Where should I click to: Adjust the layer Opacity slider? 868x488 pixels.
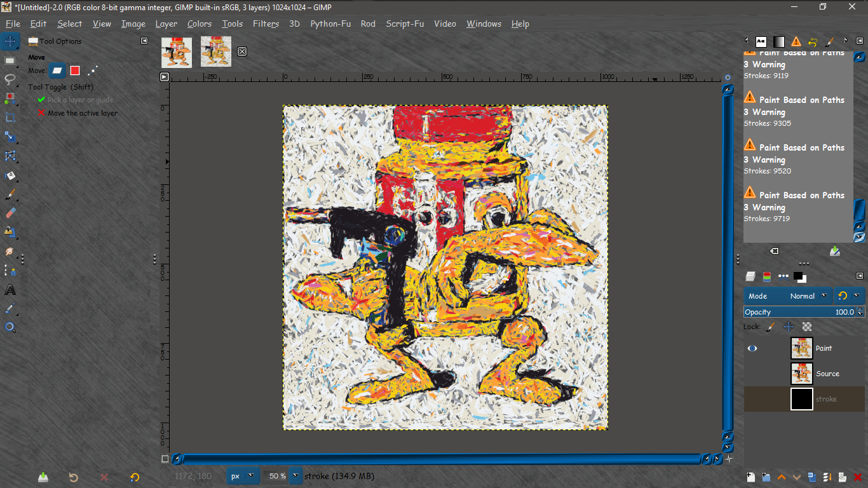801,312
